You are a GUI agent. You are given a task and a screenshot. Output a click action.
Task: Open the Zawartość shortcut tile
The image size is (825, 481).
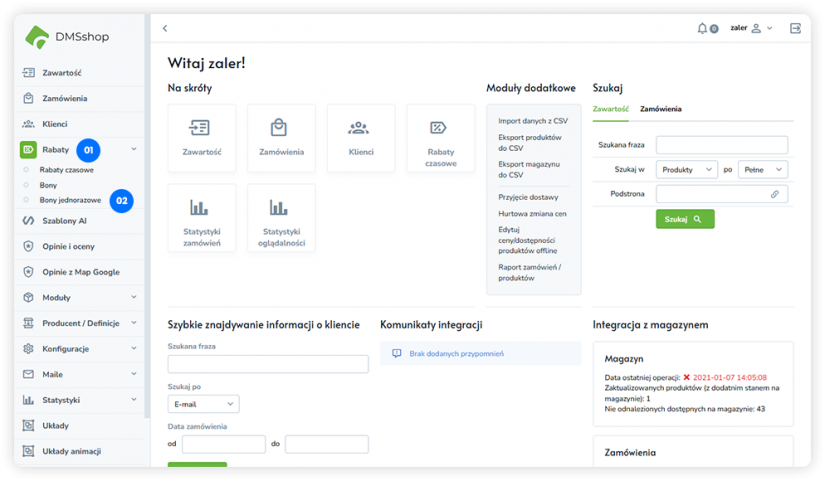pos(202,138)
